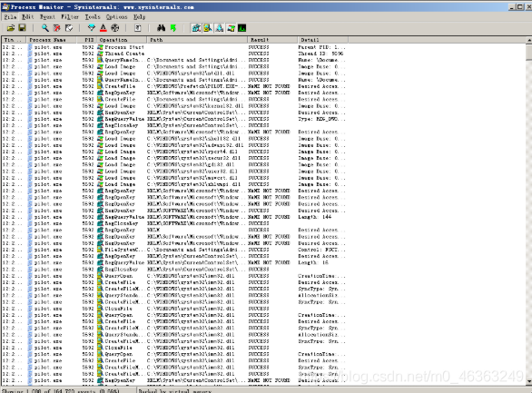Toggle event capture with the magnifier icon
The image size is (532, 393).
point(44,28)
